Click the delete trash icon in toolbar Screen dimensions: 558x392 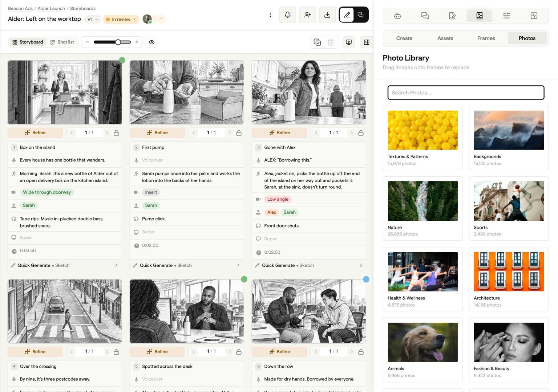tap(331, 42)
